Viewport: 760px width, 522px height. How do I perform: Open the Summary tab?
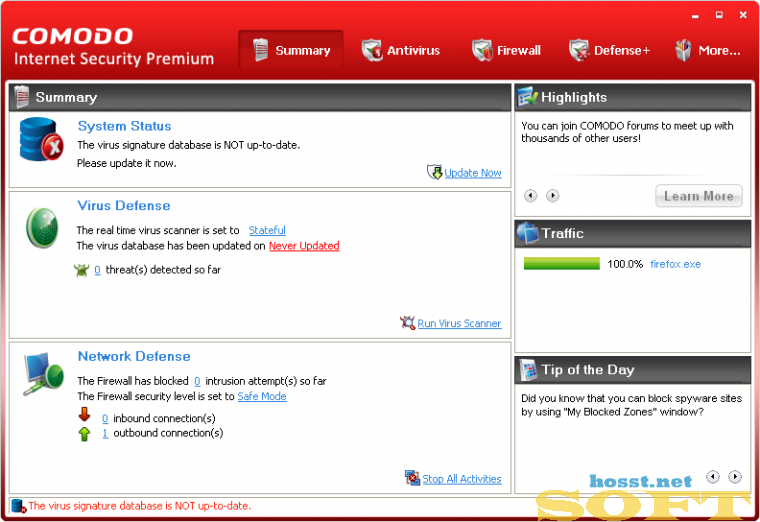(x=291, y=50)
